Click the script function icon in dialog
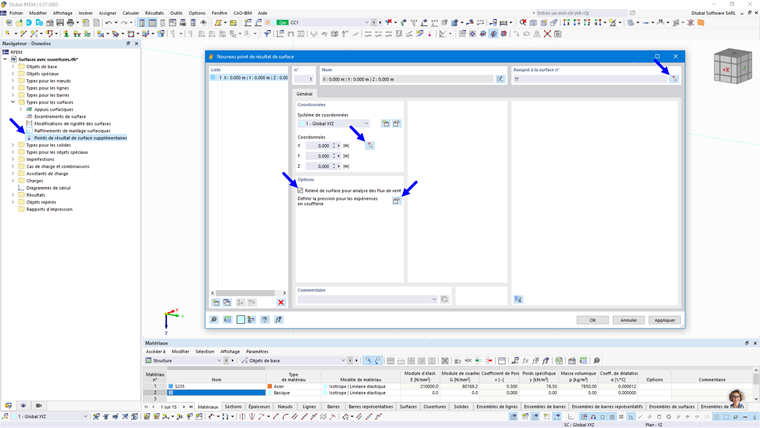Image resolution: width=760 pixels, height=428 pixels. coord(278,320)
